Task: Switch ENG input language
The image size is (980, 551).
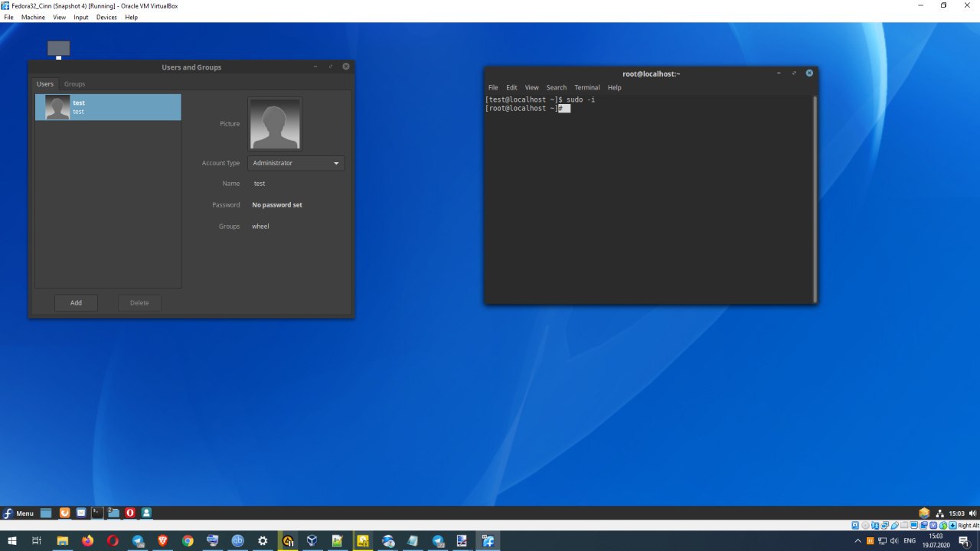Action: tap(910, 541)
